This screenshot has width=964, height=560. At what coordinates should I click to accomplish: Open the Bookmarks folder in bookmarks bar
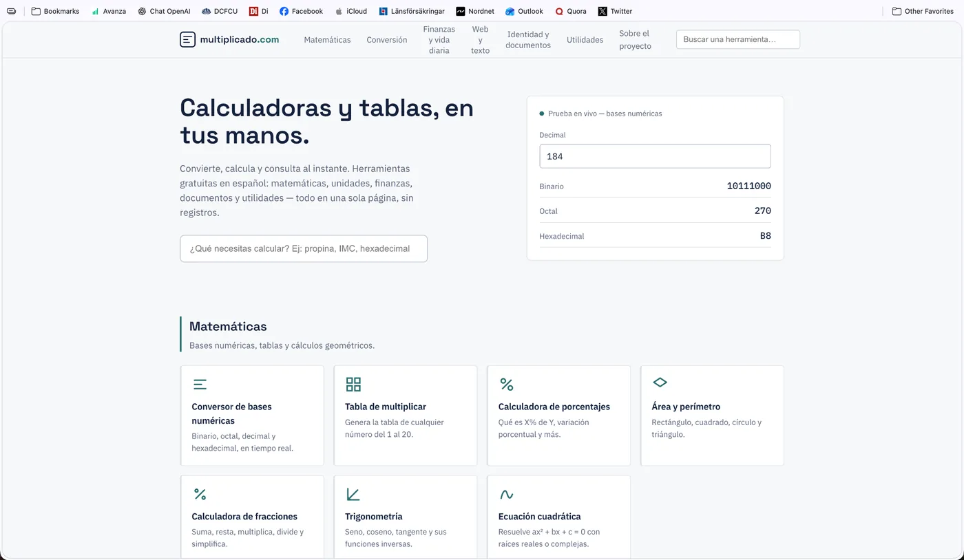coord(55,11)
